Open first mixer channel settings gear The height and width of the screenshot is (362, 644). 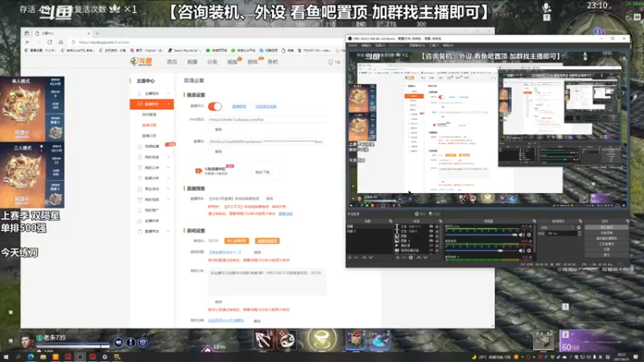pos(529,235)
